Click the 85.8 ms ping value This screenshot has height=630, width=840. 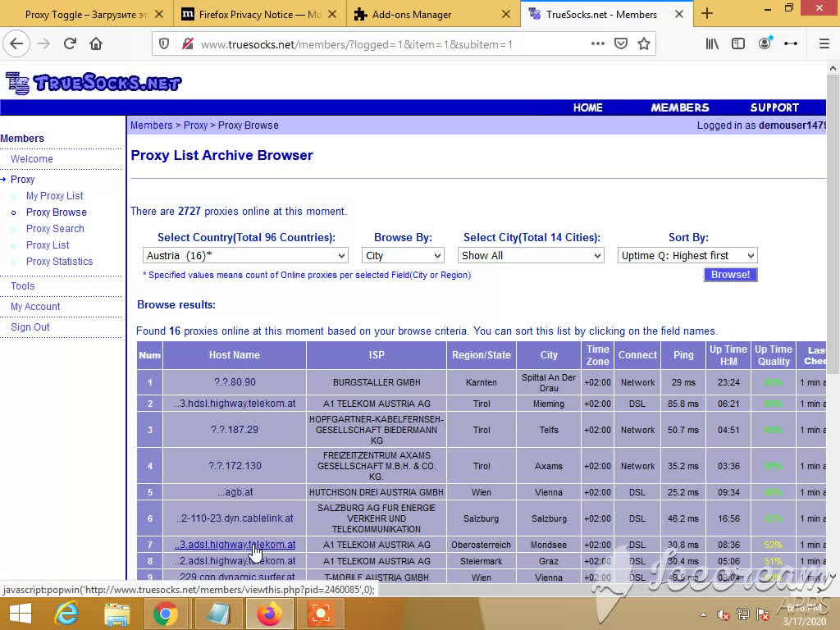tap(683, 404)
